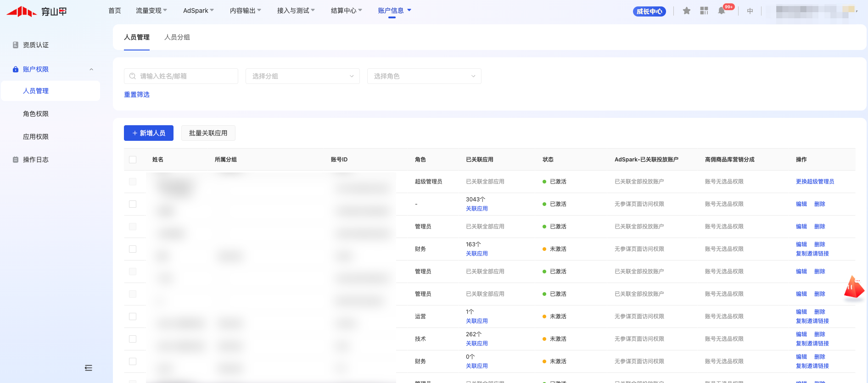
Task: Click 更换超级管理员 link
Action: point(815,182)
